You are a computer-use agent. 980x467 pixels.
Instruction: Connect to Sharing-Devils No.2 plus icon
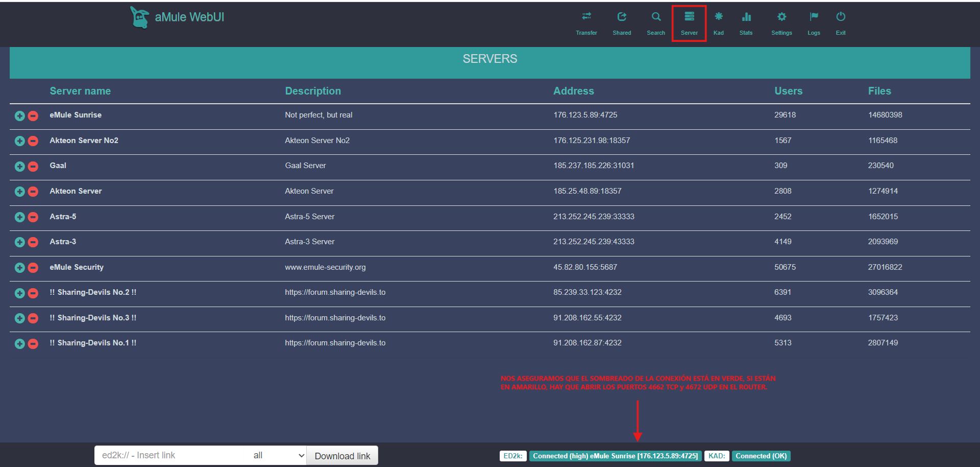coord(20,293)
